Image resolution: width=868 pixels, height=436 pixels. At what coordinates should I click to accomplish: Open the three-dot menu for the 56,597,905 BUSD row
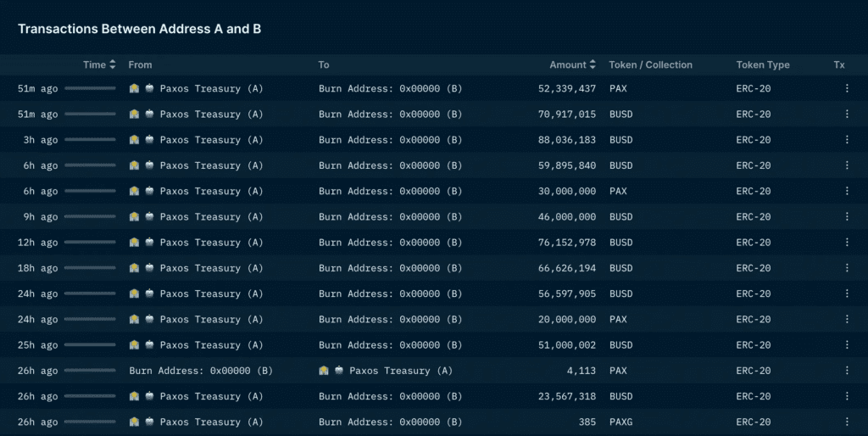coord(847,293)
